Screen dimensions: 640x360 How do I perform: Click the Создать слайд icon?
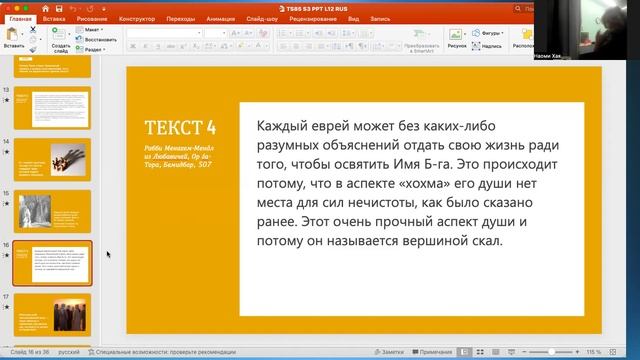[x=58, y=34]
